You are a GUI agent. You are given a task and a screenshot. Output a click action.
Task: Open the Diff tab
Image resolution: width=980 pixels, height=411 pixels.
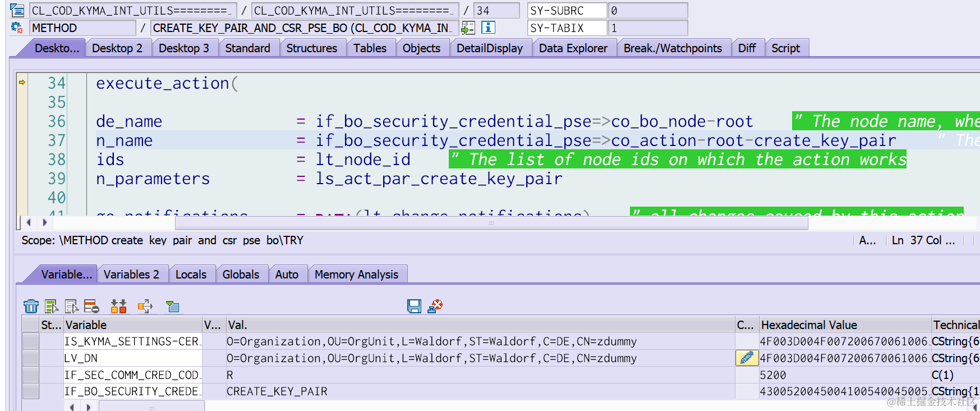coord(747,48)
